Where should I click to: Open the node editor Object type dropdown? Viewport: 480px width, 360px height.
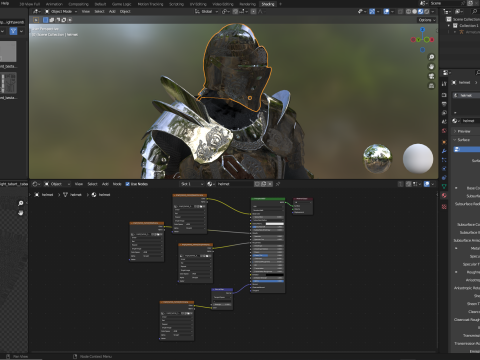click(x=57, y=184)
